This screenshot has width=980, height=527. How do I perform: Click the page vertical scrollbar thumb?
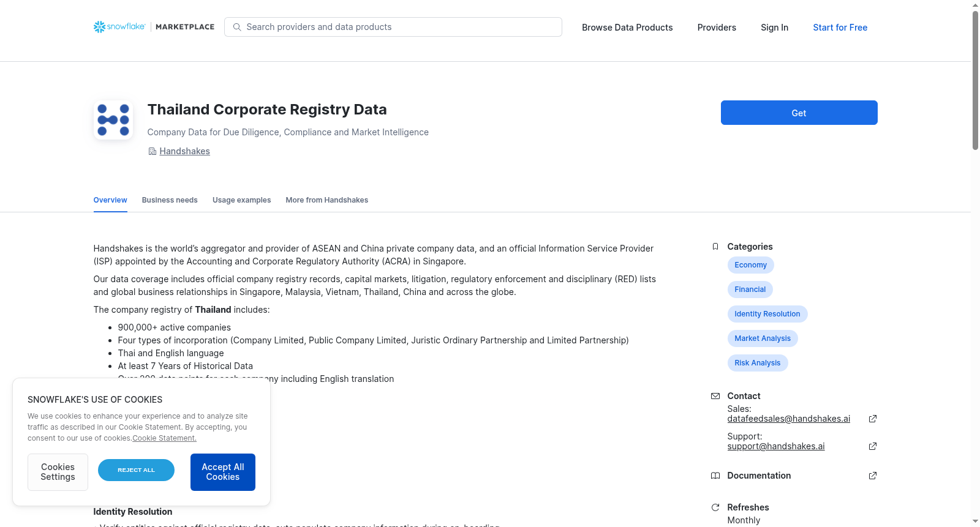tap(975, 80)
